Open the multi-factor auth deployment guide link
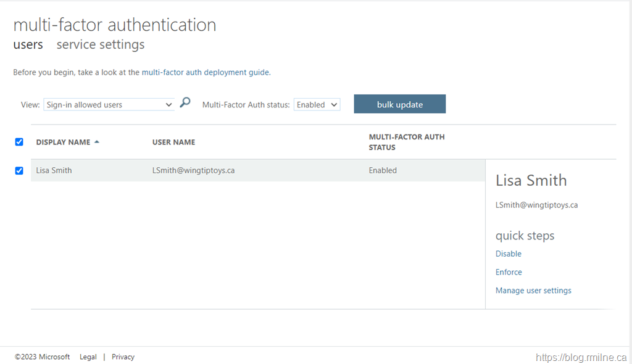 pyautogui.click(x=205, y=72)
